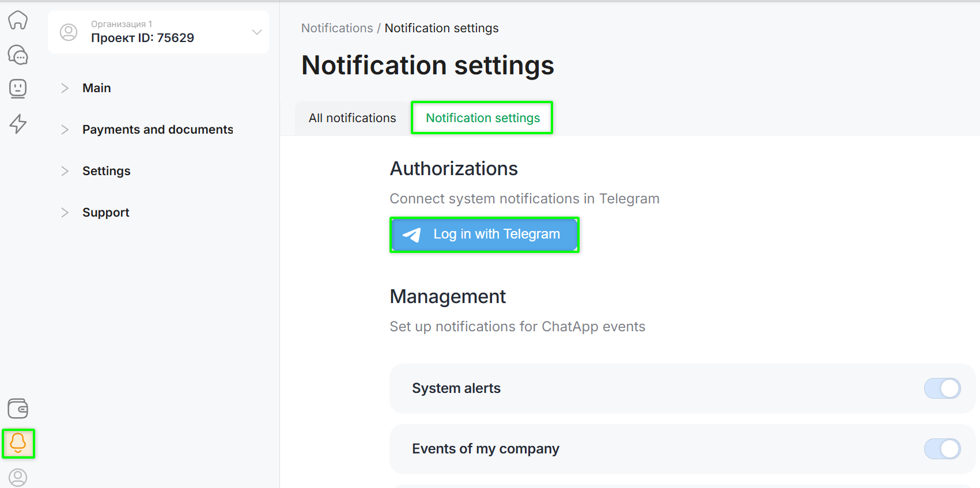Click the Notifications breadcrumb link
This screenshot has height=488, width=980.
point(337,28)
